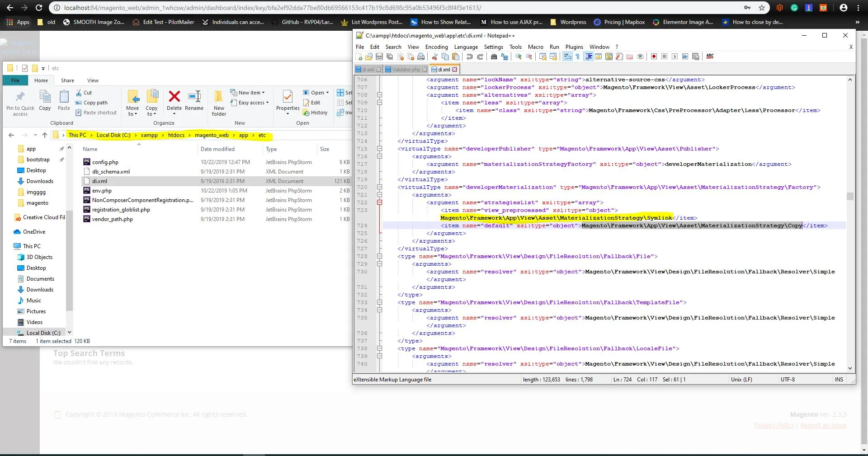Switch to the Validator.php tab
The image size is (868, 456).
coord(406,70)
